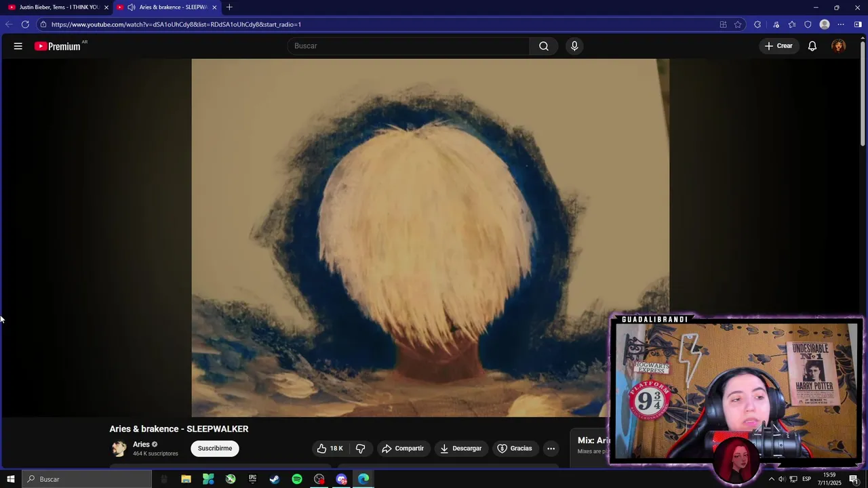Close the Justin Bieber tab
868x488 pixels.
click(x=106, y=7)
